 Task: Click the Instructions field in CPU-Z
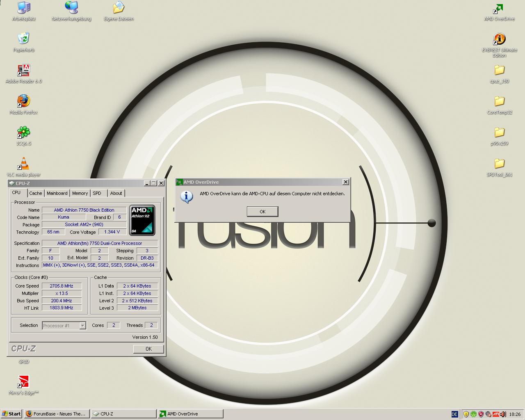[100, 265]
